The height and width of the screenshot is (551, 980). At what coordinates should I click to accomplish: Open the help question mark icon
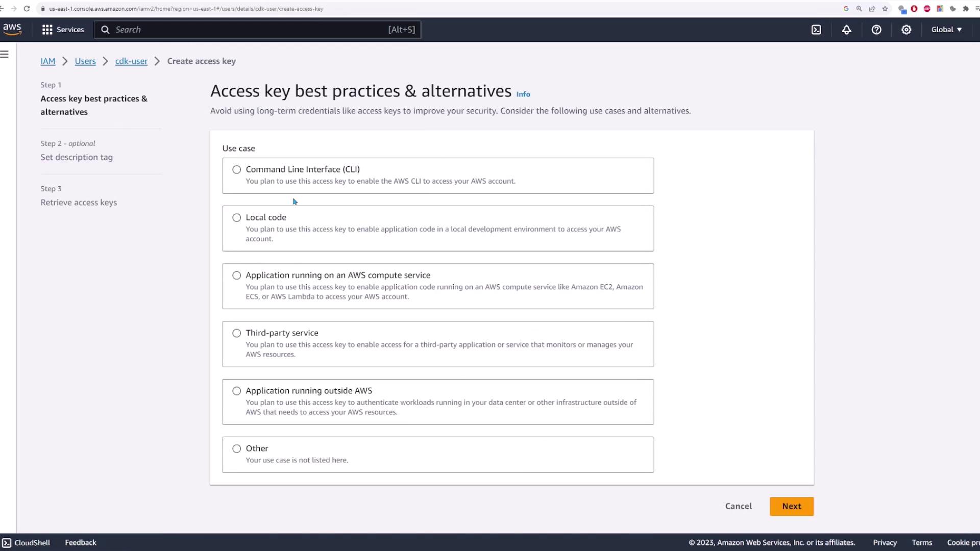click(x=876, y=30)
